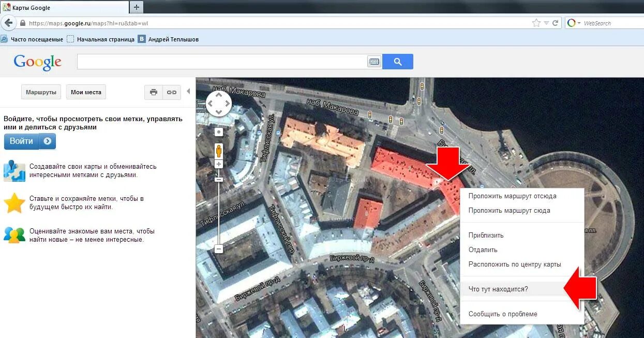
Task: Open the search engine selector dropdown
Action: click(x=574, y=23)
